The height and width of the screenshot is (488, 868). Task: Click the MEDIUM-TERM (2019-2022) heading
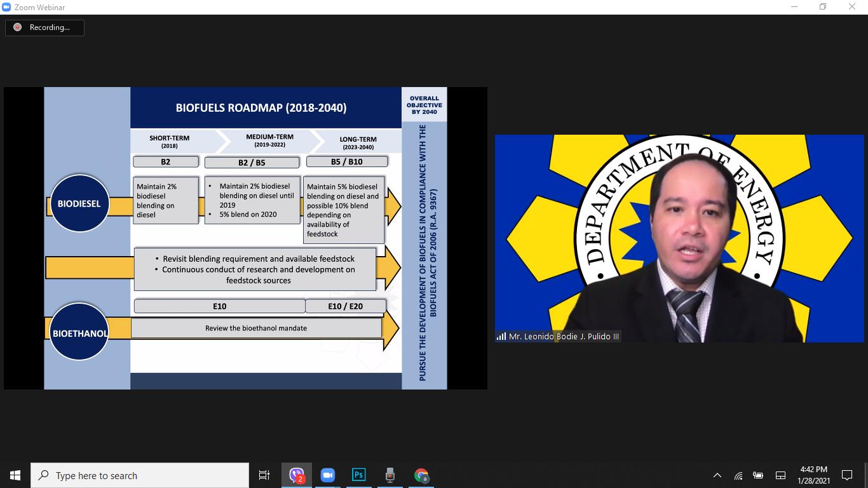pos(270,140)
